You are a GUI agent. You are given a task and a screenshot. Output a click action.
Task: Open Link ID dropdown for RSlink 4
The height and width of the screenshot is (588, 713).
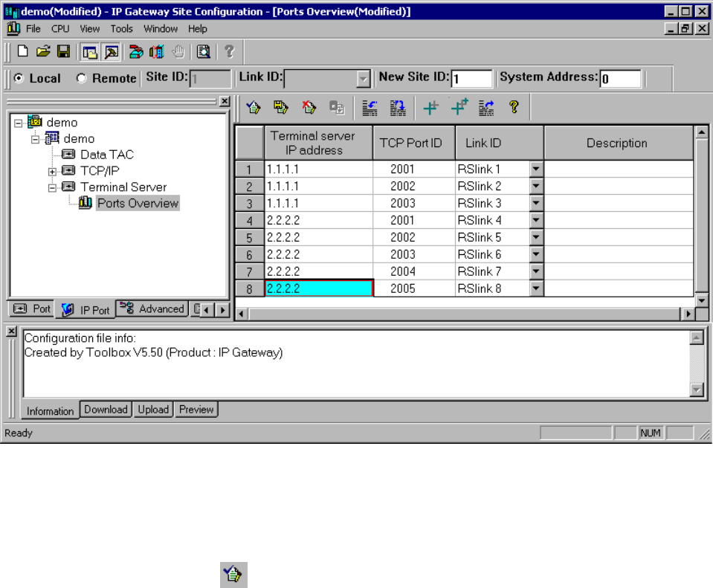(x=536, y=220)
